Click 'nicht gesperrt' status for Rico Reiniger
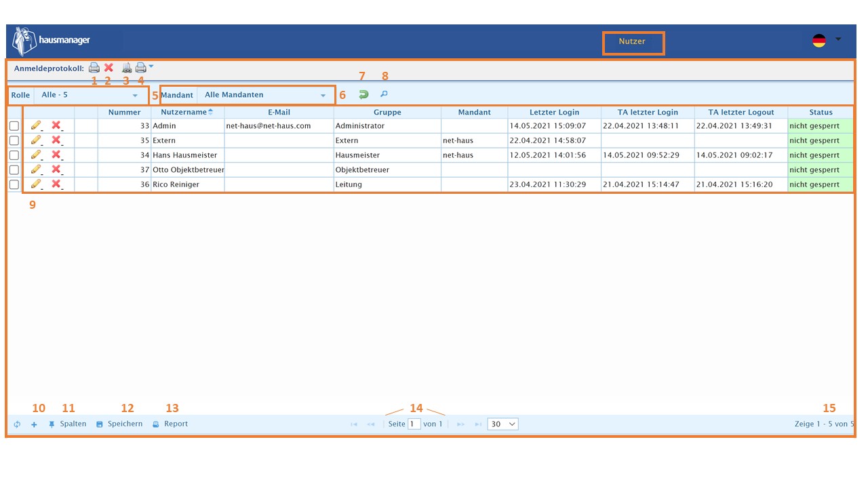868x488 pixels. 821,184
